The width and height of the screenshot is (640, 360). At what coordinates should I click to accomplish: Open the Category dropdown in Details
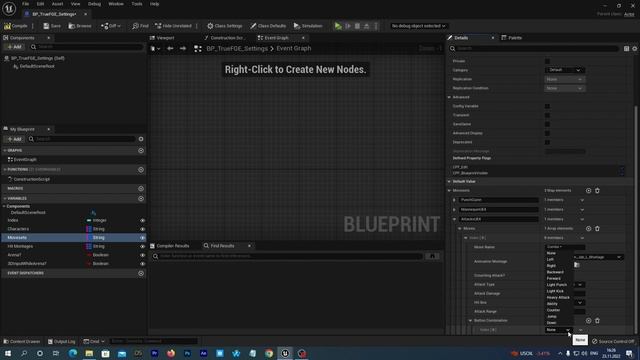[564, 70]
